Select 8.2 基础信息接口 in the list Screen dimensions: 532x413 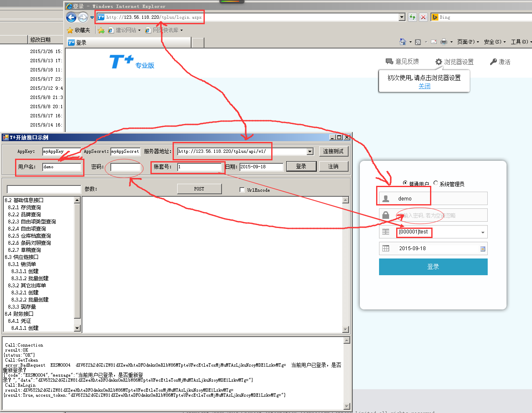24,200
